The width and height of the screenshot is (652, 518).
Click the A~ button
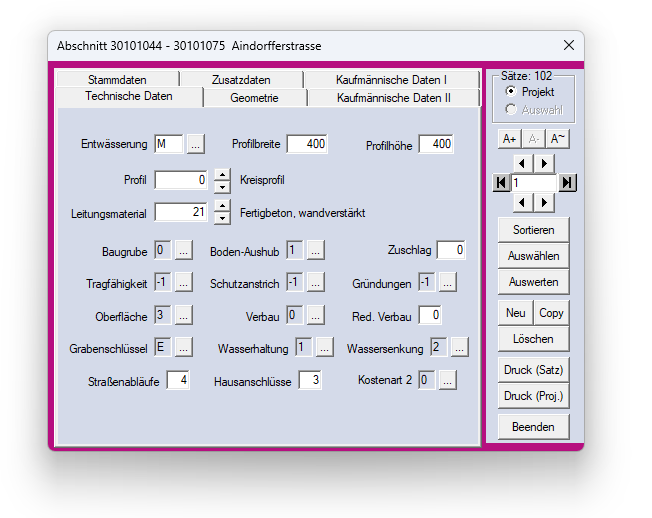point(557,139)
